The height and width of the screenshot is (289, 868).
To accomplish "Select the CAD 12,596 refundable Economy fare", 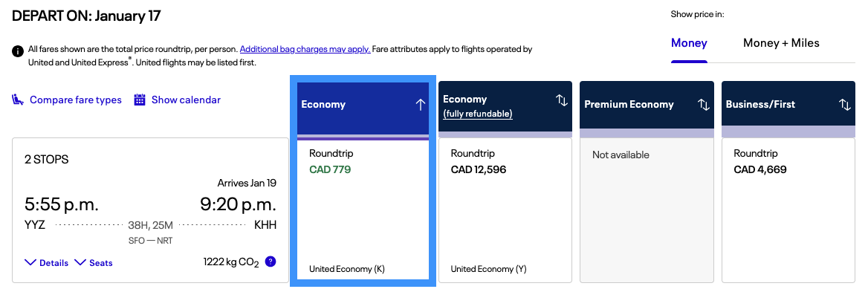I will click(505, 210).
